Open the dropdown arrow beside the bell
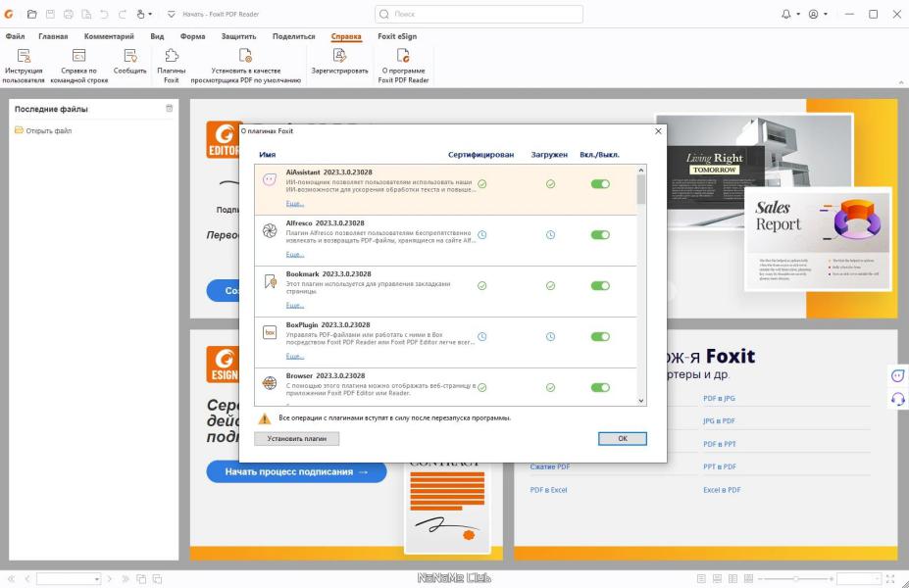The image size is (909, 588). (798, 14)
